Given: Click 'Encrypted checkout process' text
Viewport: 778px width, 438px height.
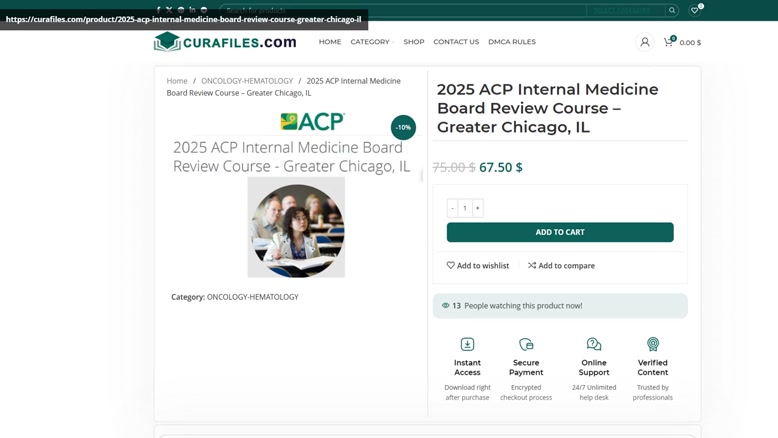Looking at the screenshot, I should 526,392.
